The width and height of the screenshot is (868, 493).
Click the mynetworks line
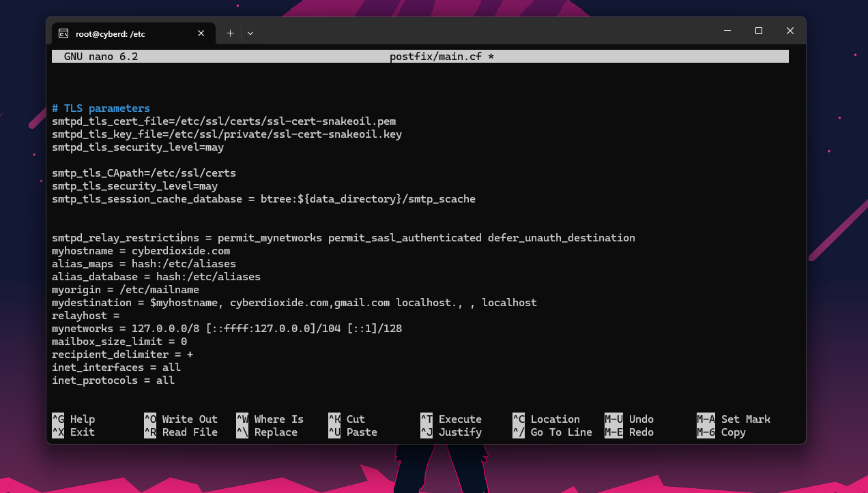click(227, 329)
